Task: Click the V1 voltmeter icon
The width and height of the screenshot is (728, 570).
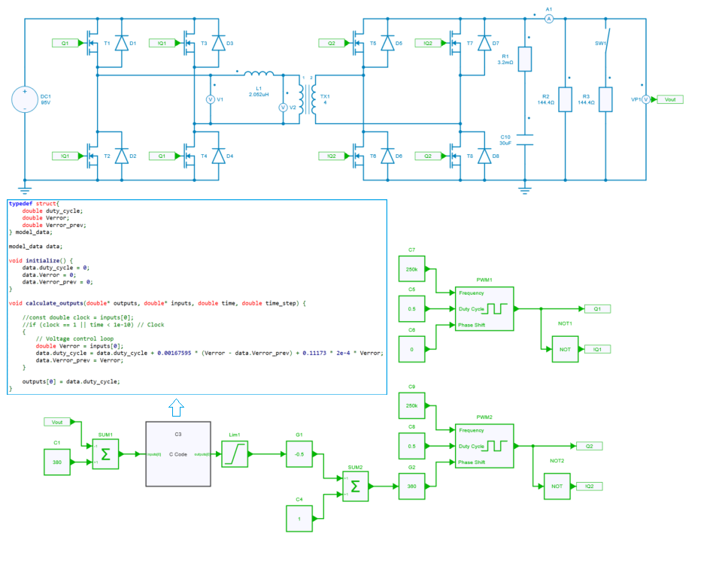Action: point(211,99)
